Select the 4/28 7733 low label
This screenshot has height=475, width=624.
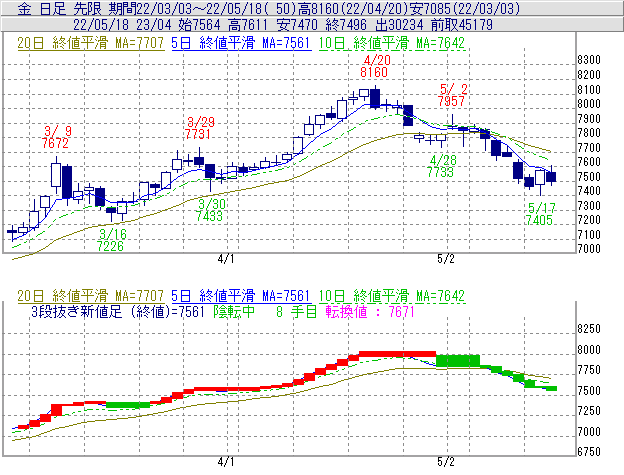pos(441,166)
